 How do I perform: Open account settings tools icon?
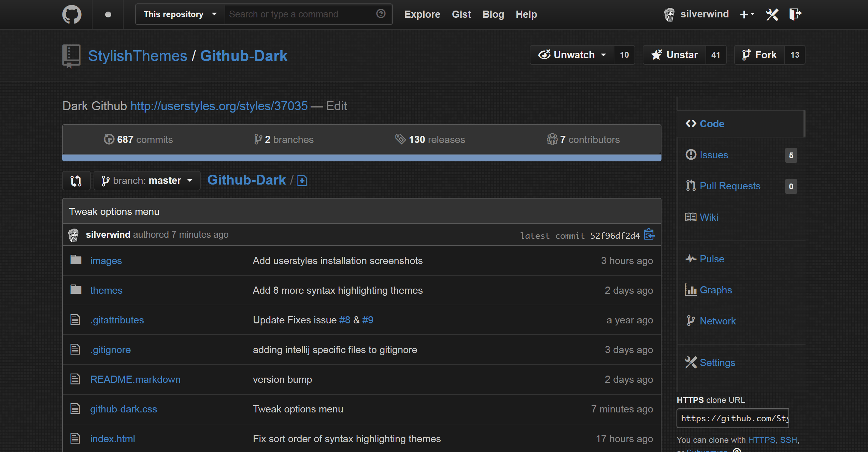pos(772,14)
